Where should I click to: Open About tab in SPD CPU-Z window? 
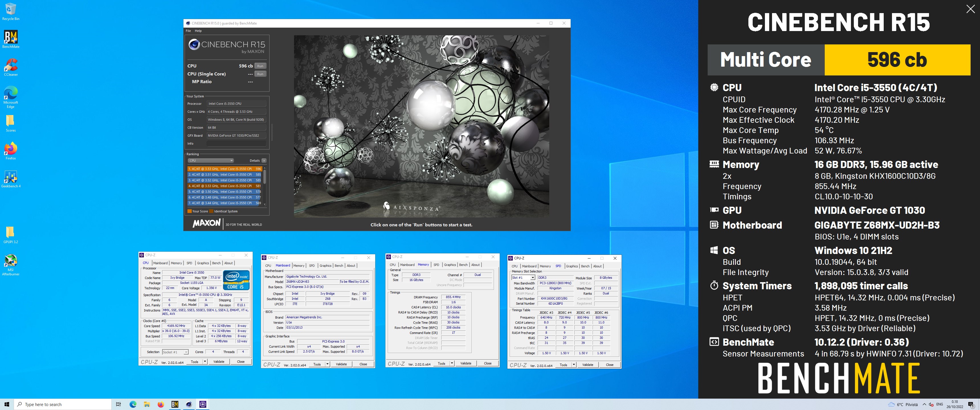597,266
